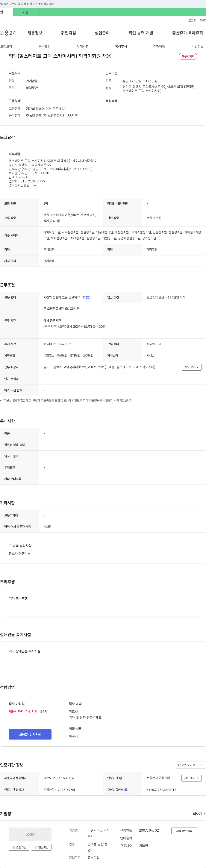Open the 직업 능력 개발 menu
This screenshot has width=206, height=868.
[x=141, y=33]
